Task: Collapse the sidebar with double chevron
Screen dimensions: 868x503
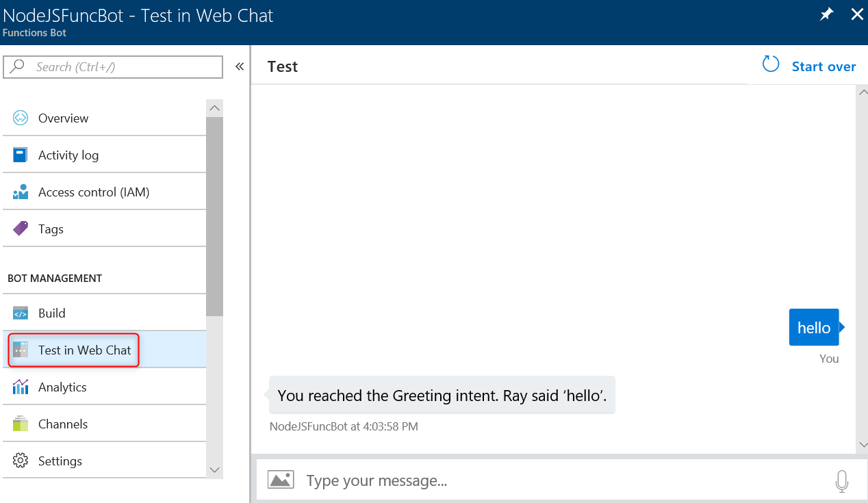Action: coord(240,66)
